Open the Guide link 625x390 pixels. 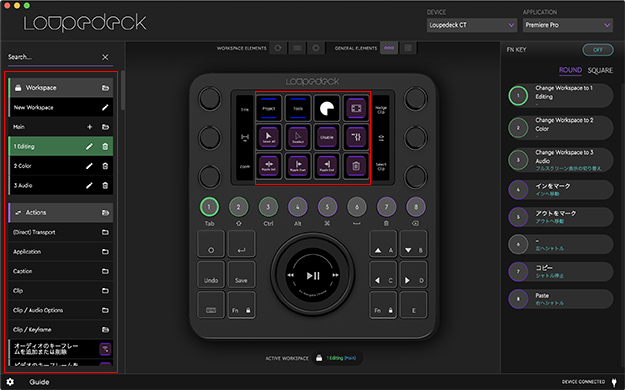pyautogui.click(x=39, y=382)
